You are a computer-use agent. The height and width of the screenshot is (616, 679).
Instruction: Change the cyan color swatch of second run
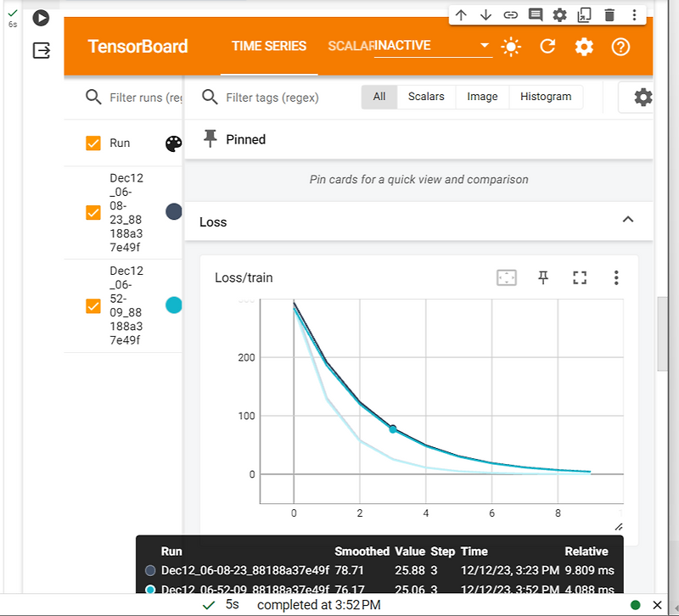[x=173, y=305]
